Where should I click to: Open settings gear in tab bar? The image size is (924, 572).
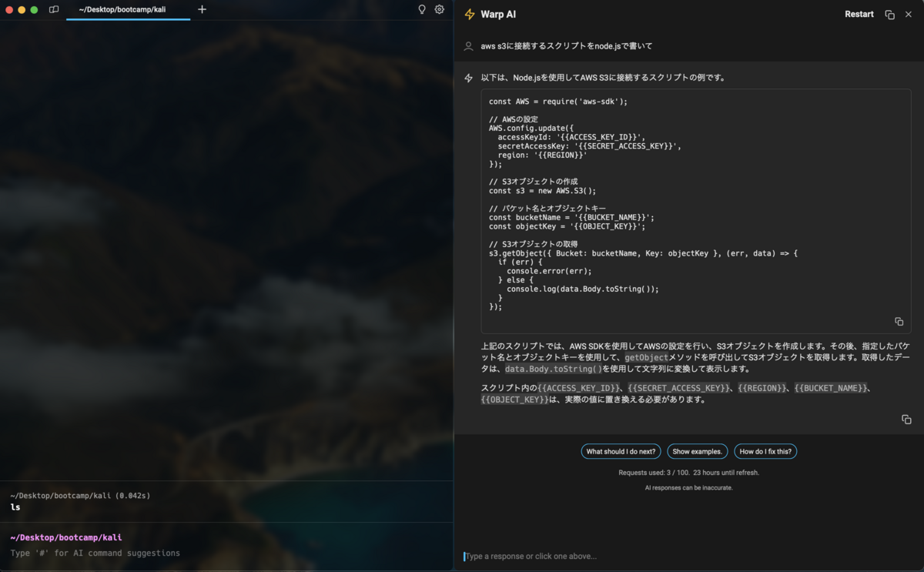click(440, 9)
